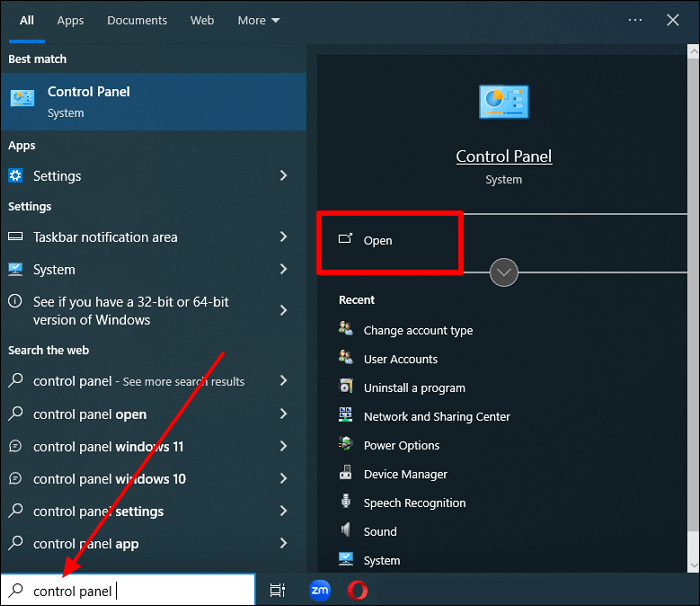The width and height of the screenshot is (700, 606).
Task: Click Open to launch Control Panel
Action: [x=378, y=240]
